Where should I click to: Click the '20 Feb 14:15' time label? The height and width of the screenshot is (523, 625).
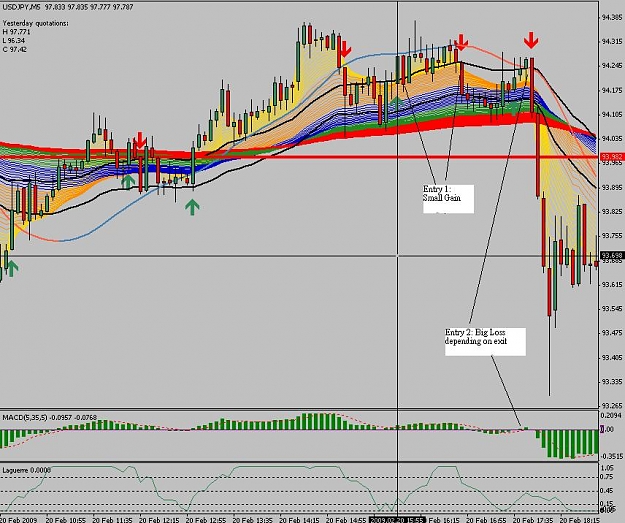(x=299, y=520)
